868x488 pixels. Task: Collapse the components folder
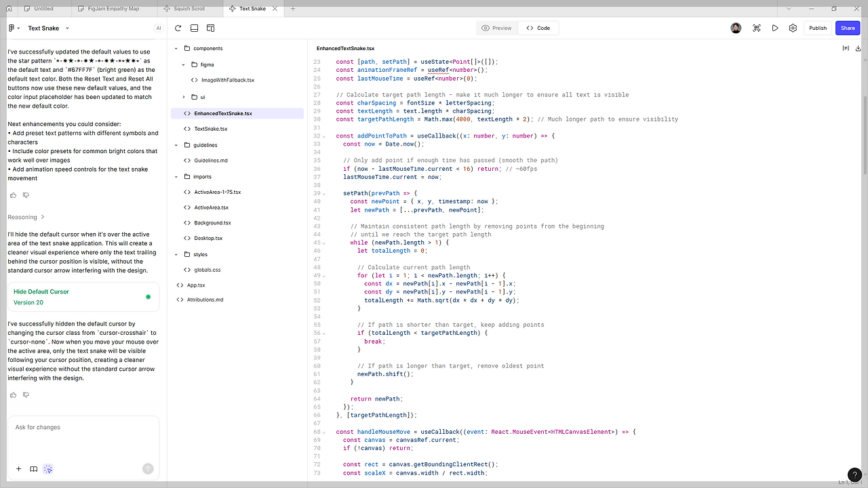click(x=176, y=49)
